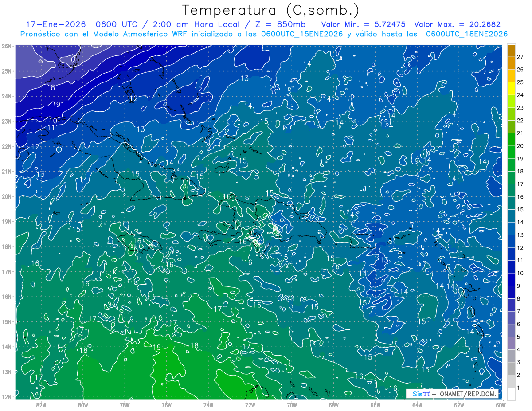Click the 82W longitude axis label
532x411 pixels.
coord(41,405)
